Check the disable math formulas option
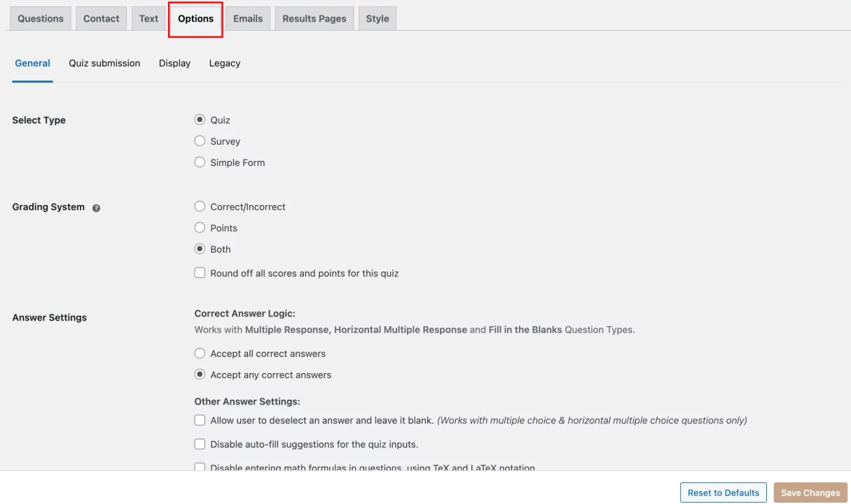 click(200, 467)
